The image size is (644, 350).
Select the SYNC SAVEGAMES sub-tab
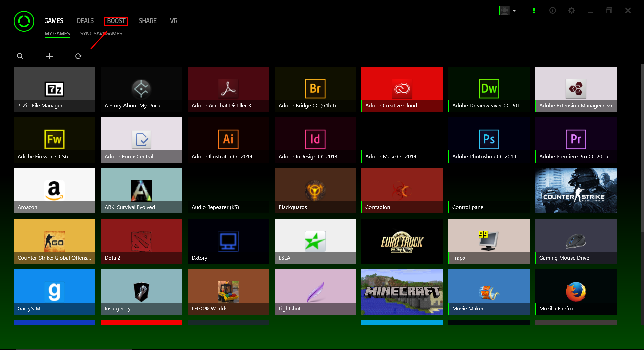point(101,34)
